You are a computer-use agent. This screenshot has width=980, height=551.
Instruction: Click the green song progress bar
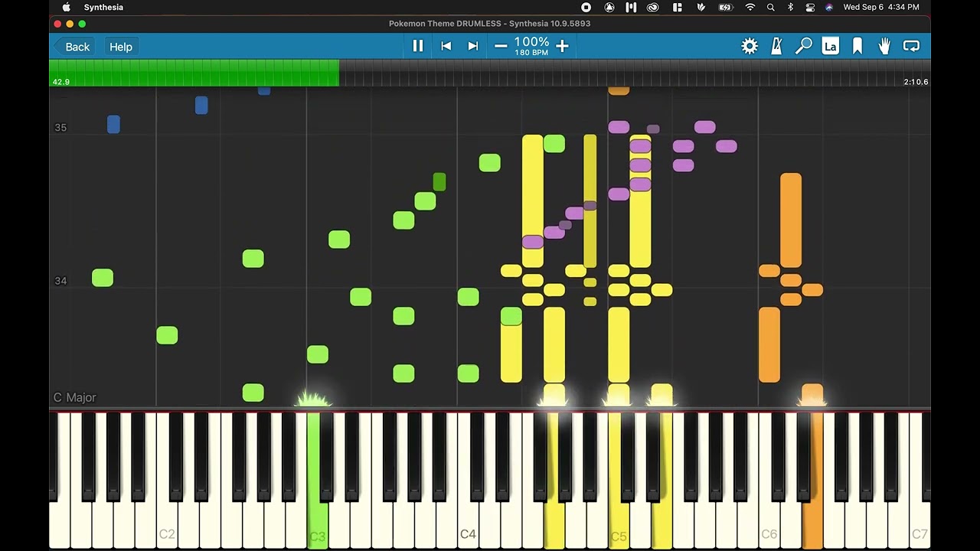[194, 73]
